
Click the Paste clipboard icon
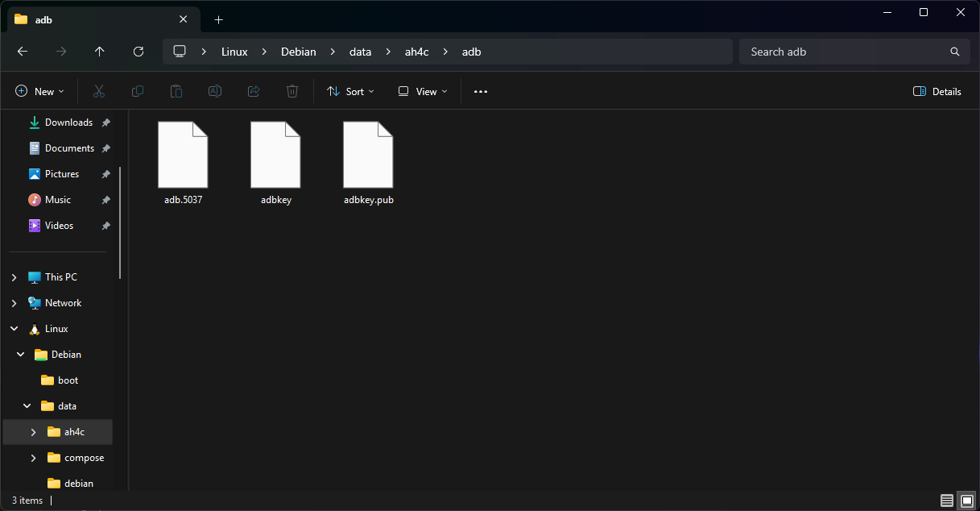[176, 92]
